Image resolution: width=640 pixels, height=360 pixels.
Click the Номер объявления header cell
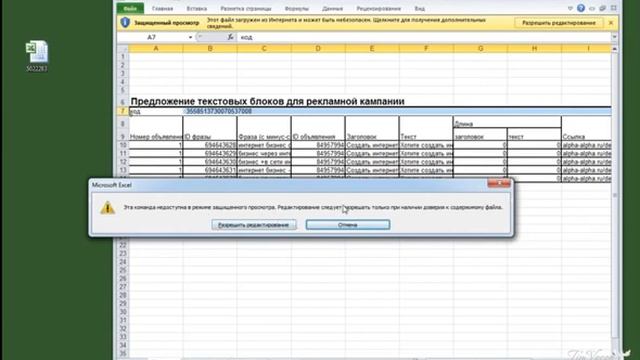(156, 136)
